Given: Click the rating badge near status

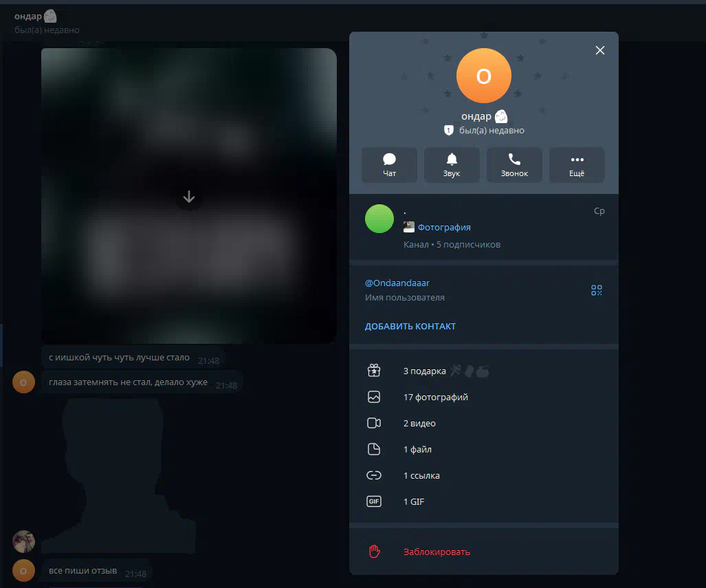Looking at the screenshot, I should [449, 131].
